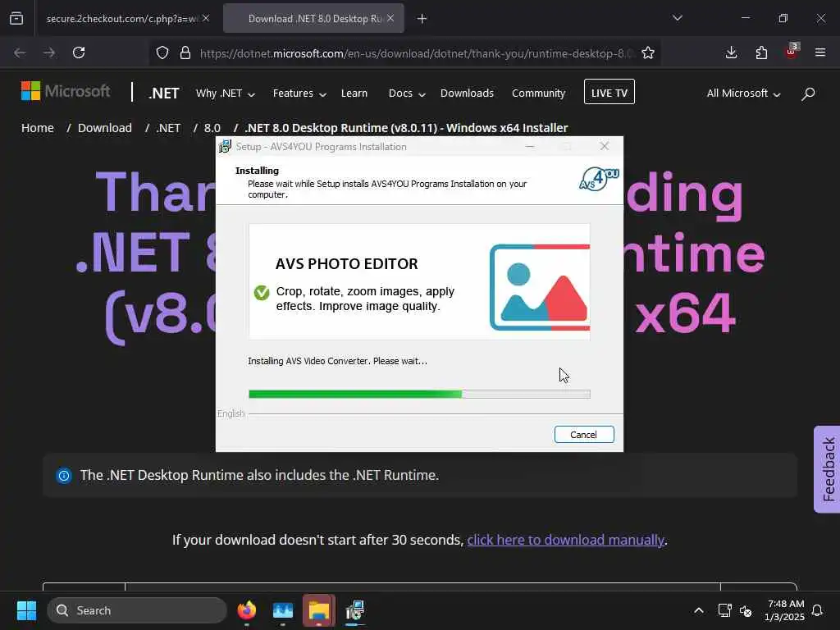Switch to the secure.2checkout.com tab

[x=121, y=19]
